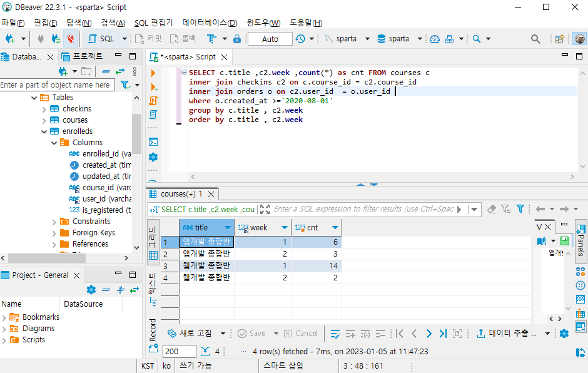
Task: Click the toolbar search magnifier icon
Action: tap(535, 39)
